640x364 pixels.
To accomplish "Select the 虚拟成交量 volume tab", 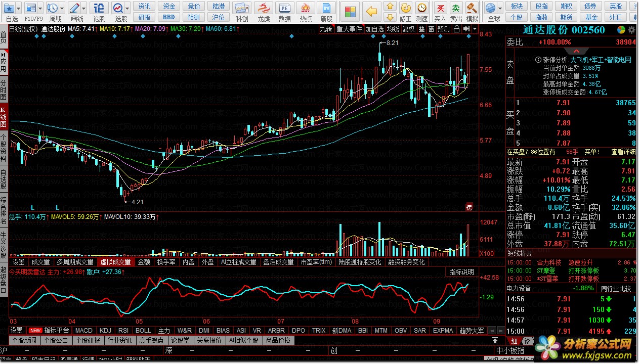I will pyautogui.click(x=116, y=262).
